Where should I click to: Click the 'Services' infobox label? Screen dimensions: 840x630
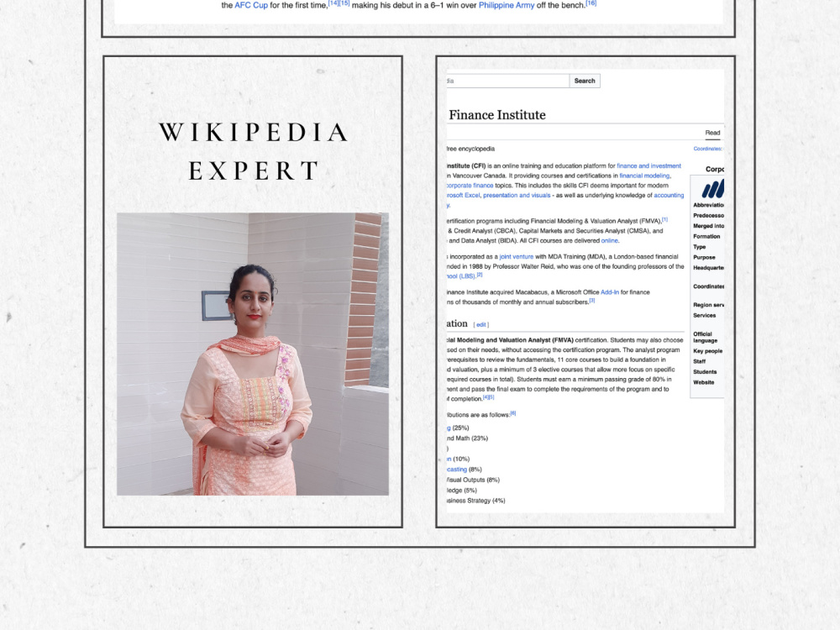(x=705, y=316)
